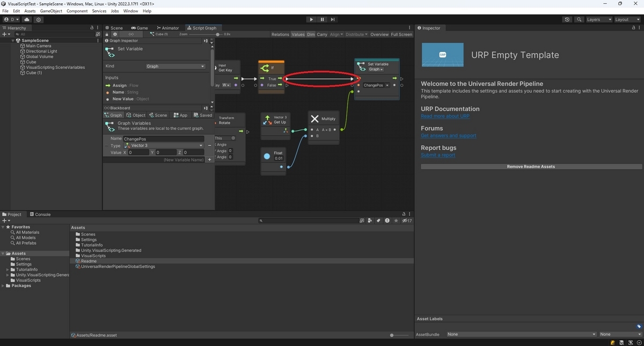Click Project search by type icon
This screenshot has width=644, height=346.
coord(370,220)
